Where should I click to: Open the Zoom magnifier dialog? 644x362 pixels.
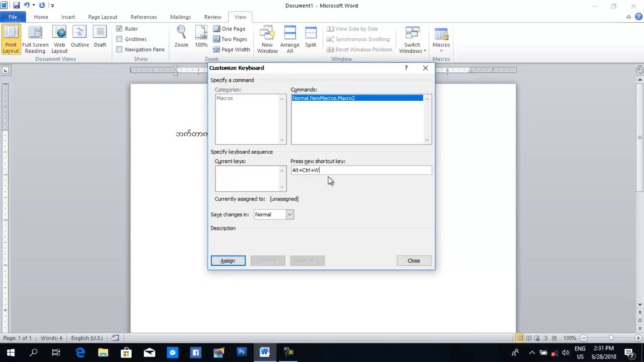click(x=181, y=37)
